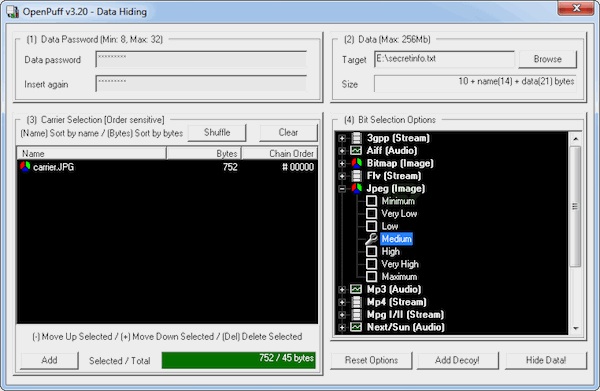Click the Mp3 (Audio) waveform icon
The width and height of the screenshot is (600, 391).
[356, 289]
